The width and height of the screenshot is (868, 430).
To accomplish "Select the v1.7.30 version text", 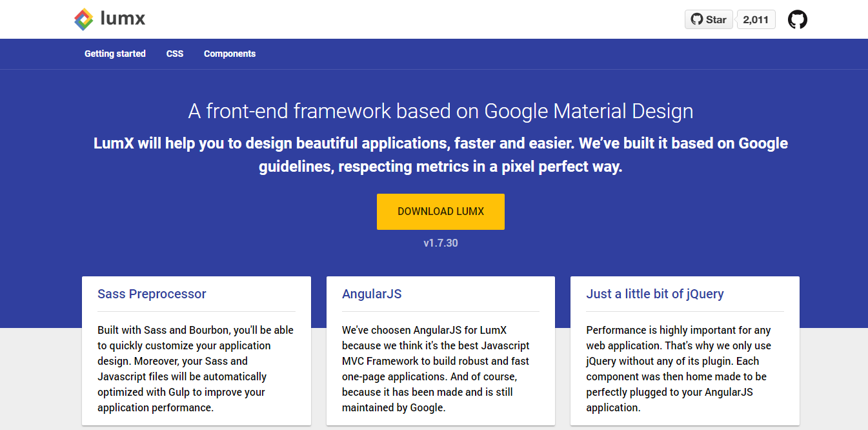I will (x=441, y=243).
